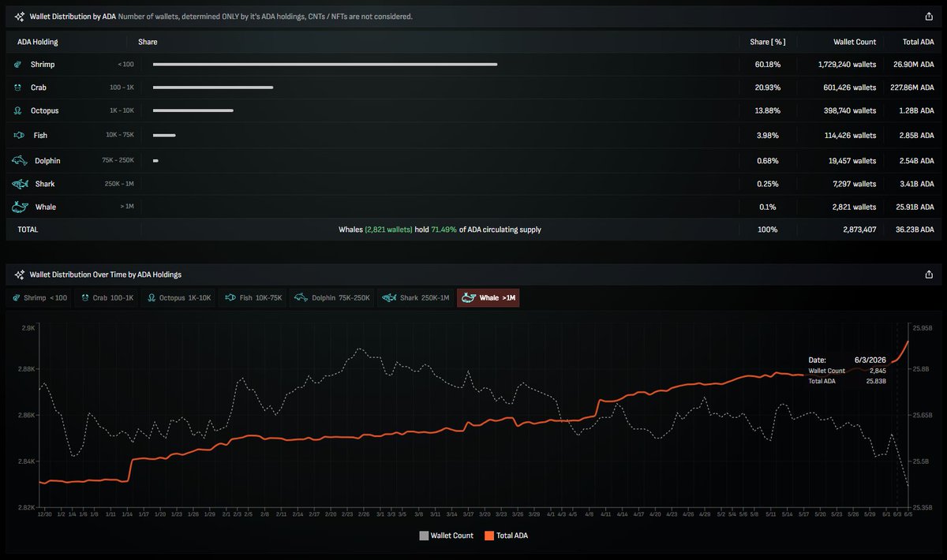The width and height of the screenshot is (947, 560).
Task: Click the Shrimp share bar
Action: (x=325, y=65)
